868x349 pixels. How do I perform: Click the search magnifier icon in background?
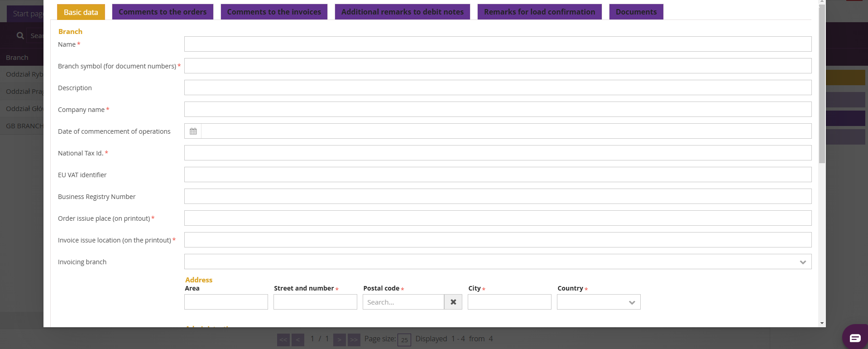coord(20,35)
